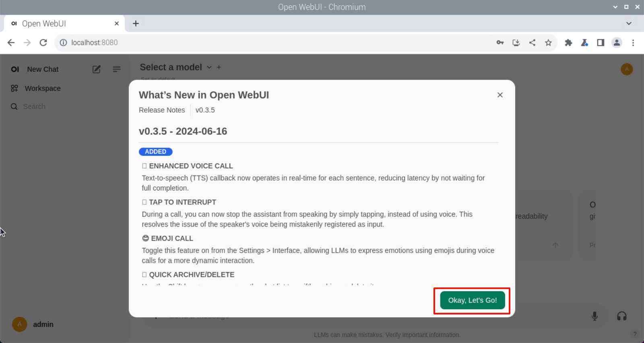Open a new browser tab
Screen dimensions: 644x343
(136, 23)
